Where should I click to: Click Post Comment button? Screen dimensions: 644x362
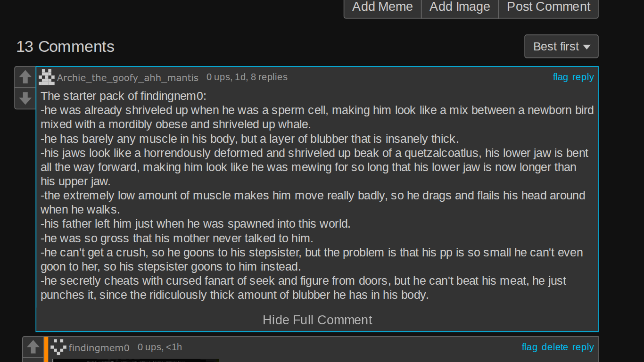click(548, 7)
